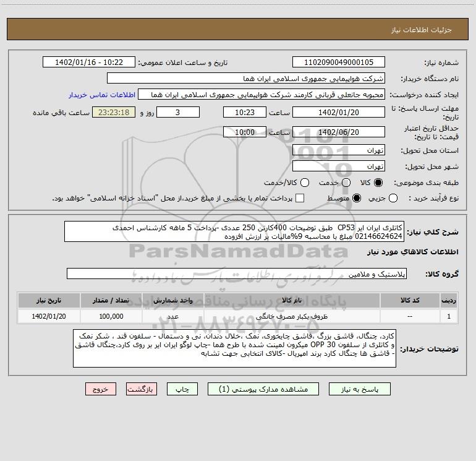Screen dimensions: 476x461
Task: Open اطلاعات تماس خریدار link
Action: tap(102, 95)
